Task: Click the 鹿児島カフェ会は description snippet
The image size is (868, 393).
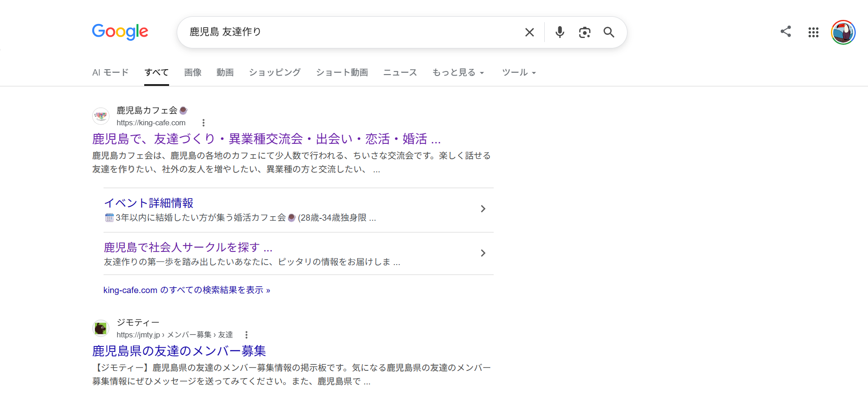Action: (292, 162)
